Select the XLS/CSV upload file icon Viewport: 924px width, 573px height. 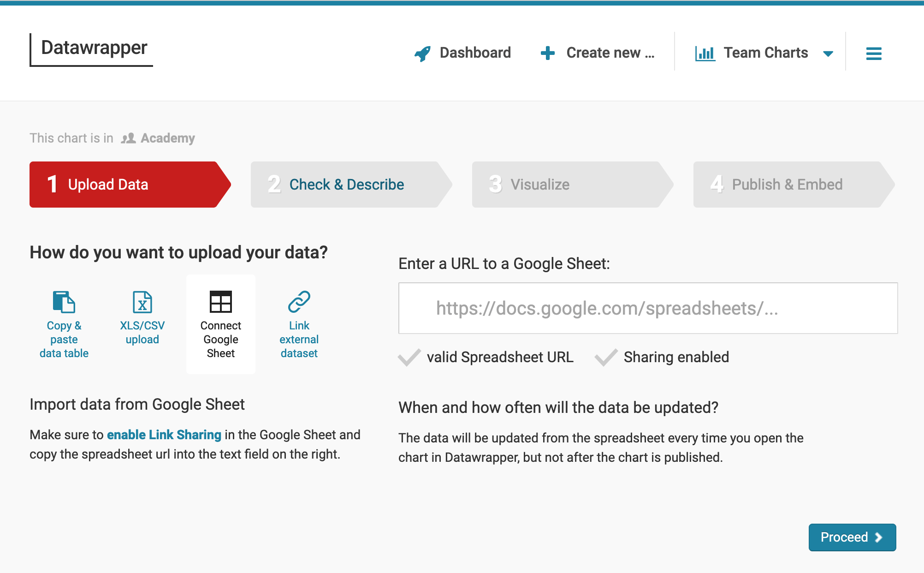click(142, 302)
